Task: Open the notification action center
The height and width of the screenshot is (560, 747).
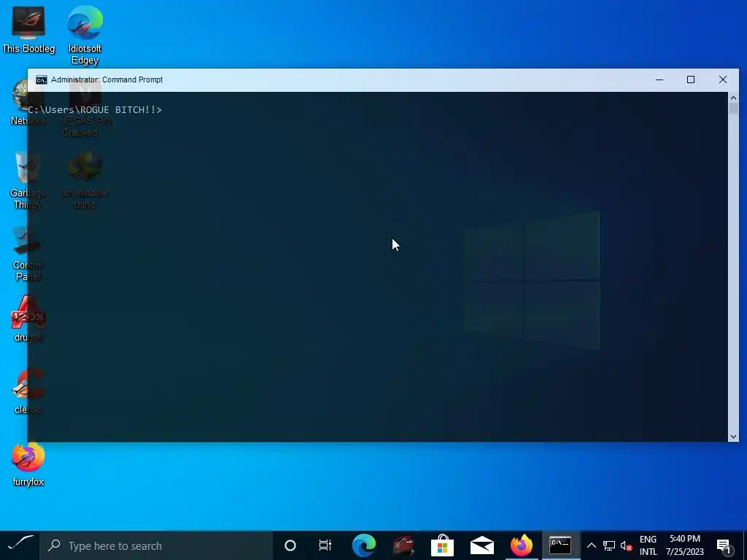Action: click(x=724, y=546)
